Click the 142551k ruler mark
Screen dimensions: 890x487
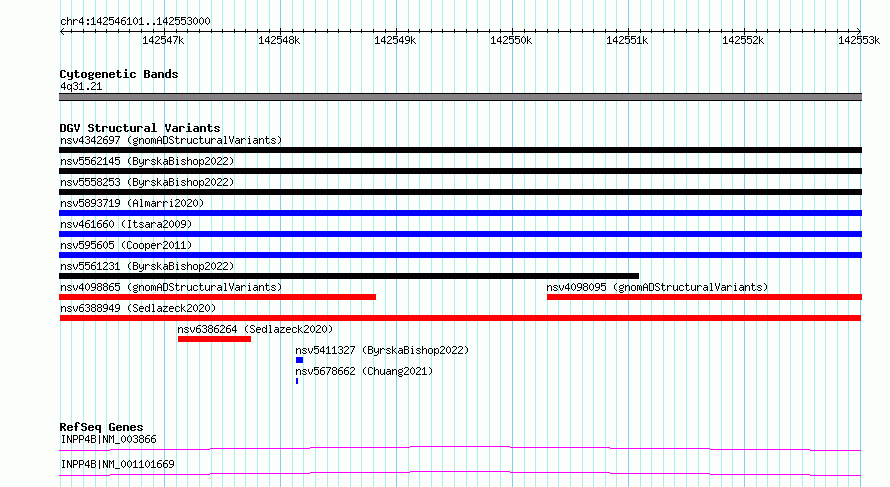click(627, 40)
